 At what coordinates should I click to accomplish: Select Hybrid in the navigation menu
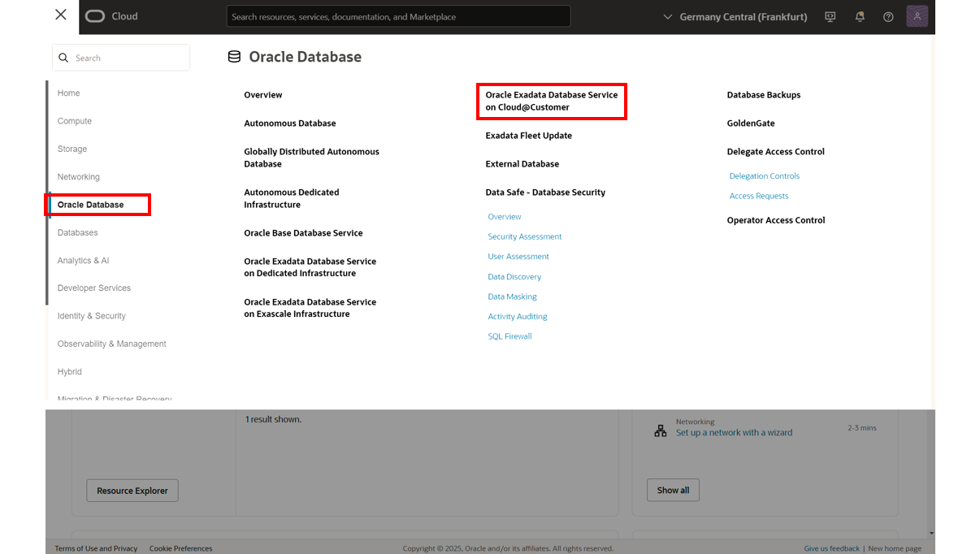point(70,372)
